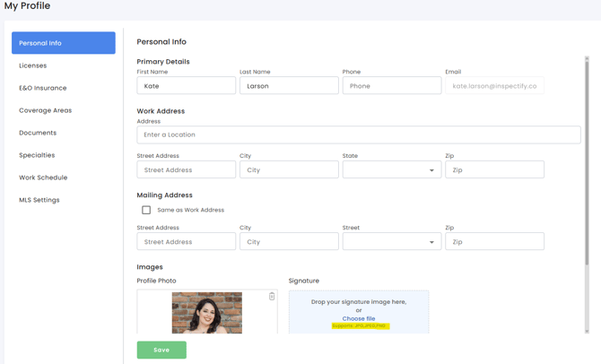Open the Work Address State dropdown
Viewport: 601px width, 364px height.
[x=392, y=169]
